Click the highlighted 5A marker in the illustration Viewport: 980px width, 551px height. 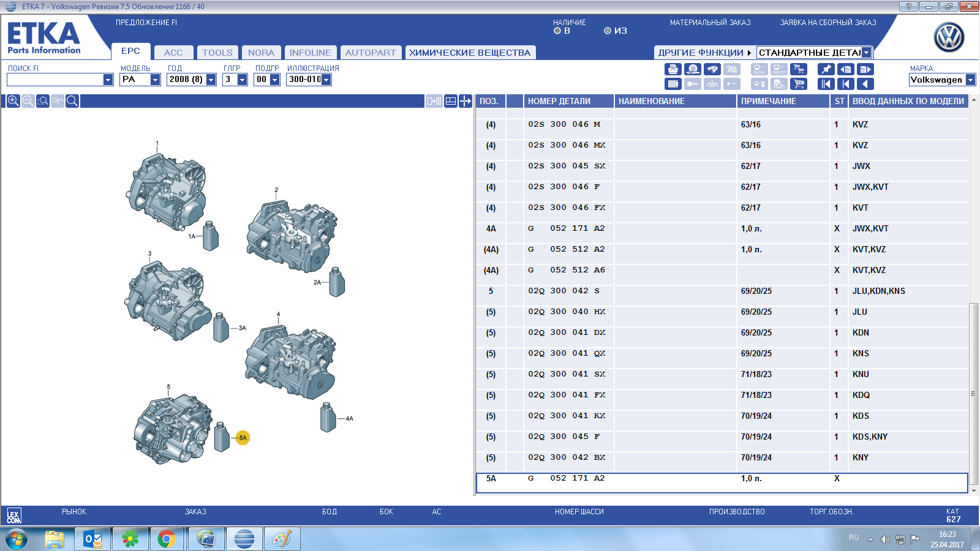pos(243,438)
